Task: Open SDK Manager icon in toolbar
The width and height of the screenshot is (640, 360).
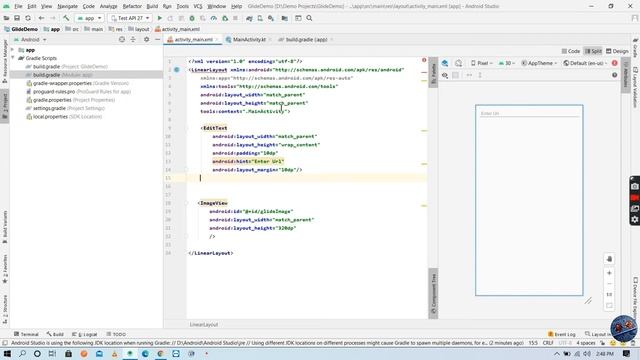Action: coord(271,18)
